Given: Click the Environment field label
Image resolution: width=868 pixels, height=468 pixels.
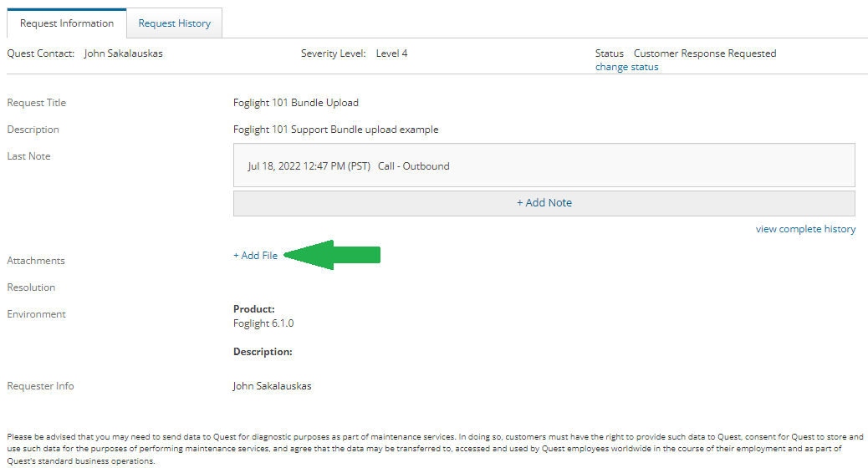Looking at the screenshot, I should click(36, 314).
